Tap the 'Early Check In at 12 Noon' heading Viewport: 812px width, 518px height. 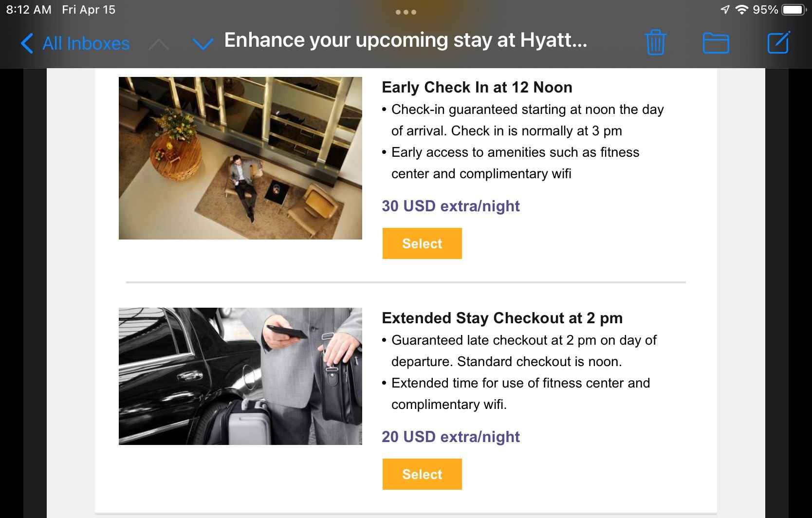coord(477,87)
